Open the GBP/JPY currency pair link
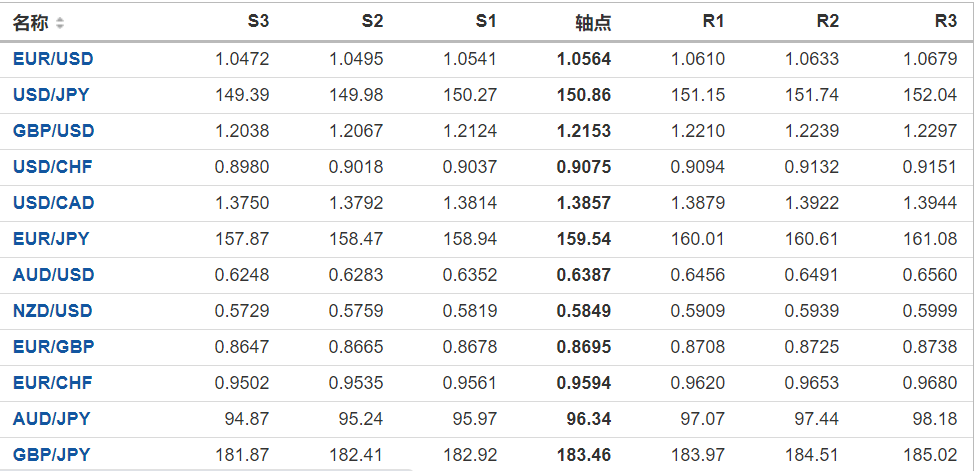 coord(51,455)
